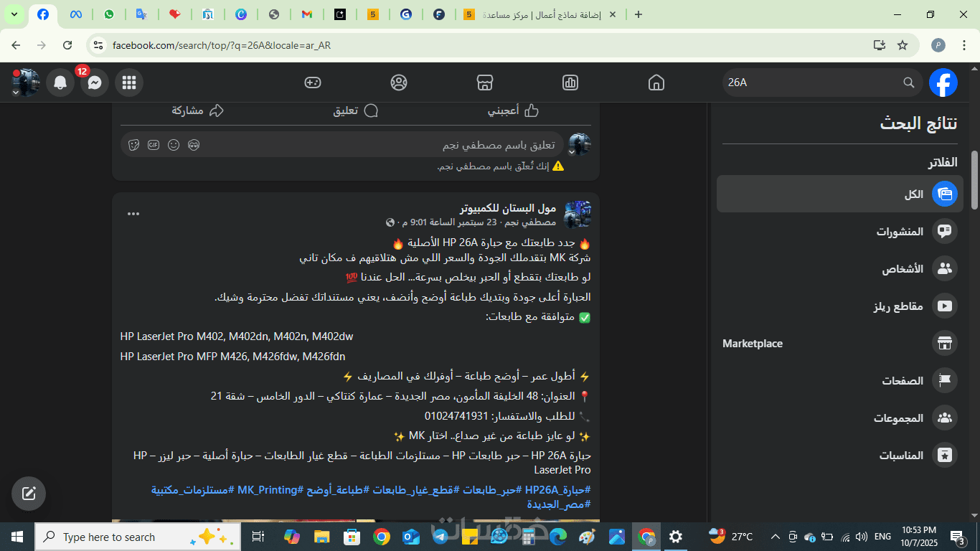Viewport: 980px width, 551px height.
Task: Open the GIF picker in the comment box
Action: (x=154, y=145)
